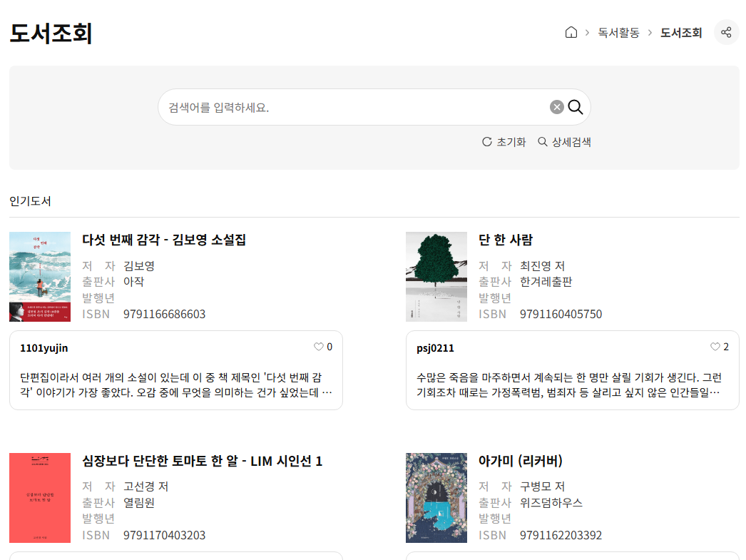The image size is (746, 560).
Task: Select ISBN 9791170403203
Action: (x=165, y=535)
